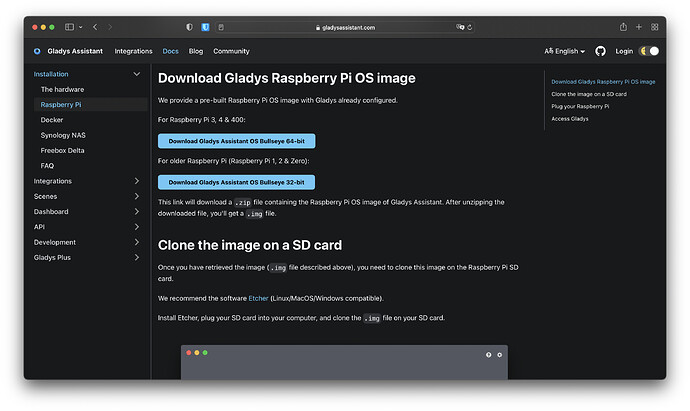The height and width of the screenshot is (411, 690).
Task: Download Gladys Assistant OS Bullseye 64-bit
Action: click(236, 141)
